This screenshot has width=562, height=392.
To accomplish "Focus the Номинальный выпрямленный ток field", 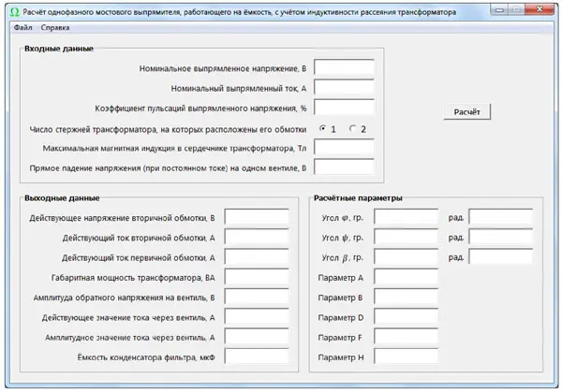I will pyautogui.click(x=344, y=88).
